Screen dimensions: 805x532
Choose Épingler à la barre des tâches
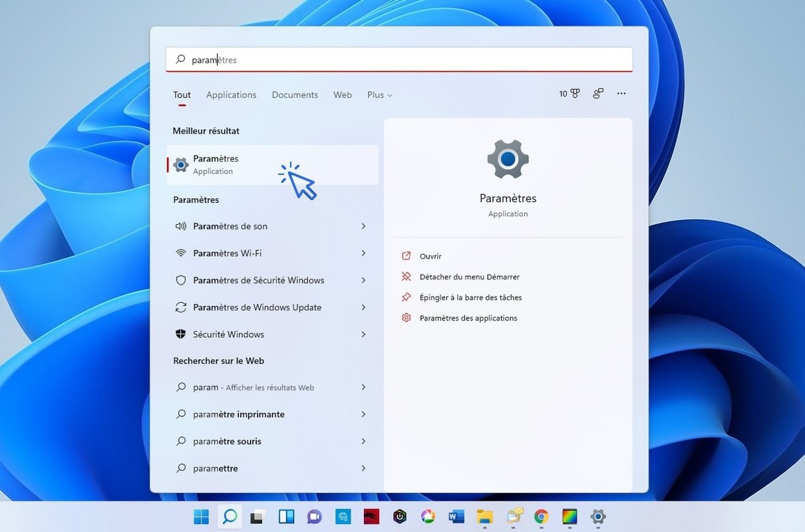[470, 297]
